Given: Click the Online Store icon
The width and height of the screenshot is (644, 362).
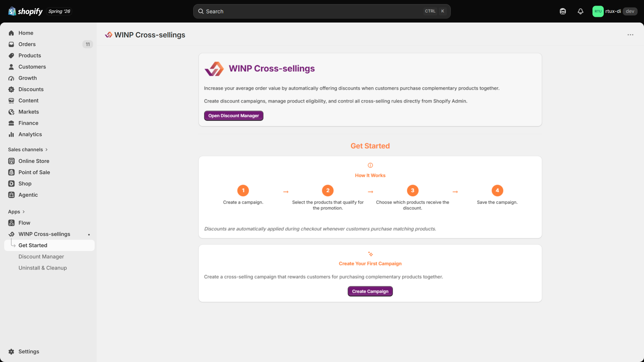Looking at the screenshot, I should point(11,161).
